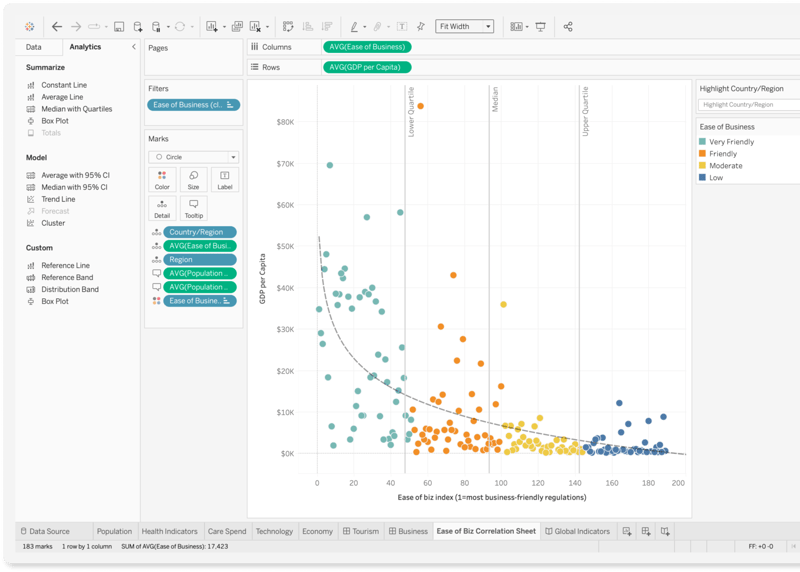Click the Friendly orange legend color swatch
The height and width of the screenshot is (572, 800).
click(x=704, y=154)
